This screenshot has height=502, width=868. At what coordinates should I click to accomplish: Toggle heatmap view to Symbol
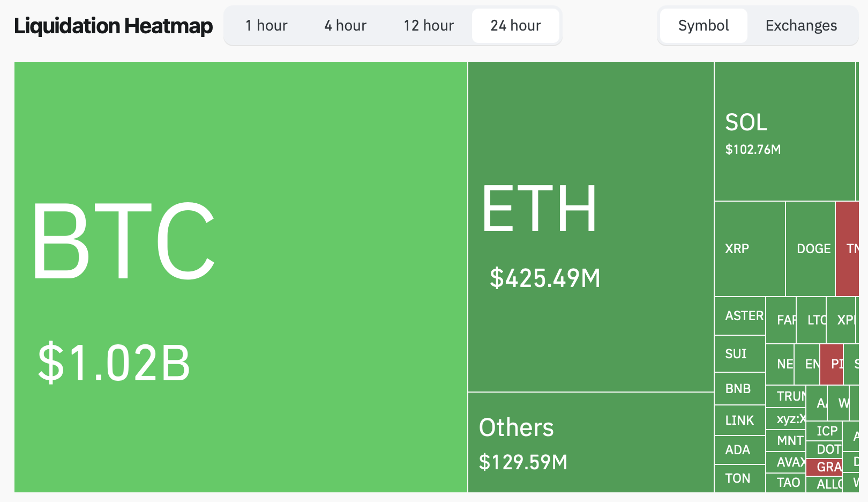(x=703, y=26)
